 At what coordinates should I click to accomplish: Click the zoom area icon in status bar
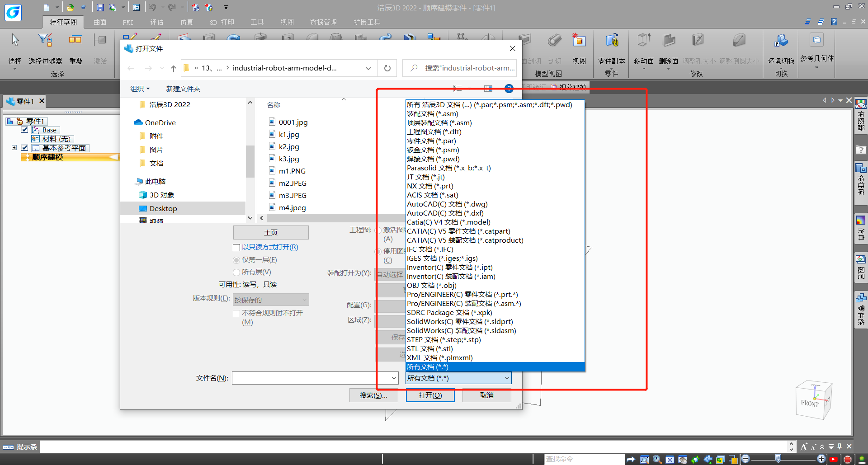tap(644, 460)
